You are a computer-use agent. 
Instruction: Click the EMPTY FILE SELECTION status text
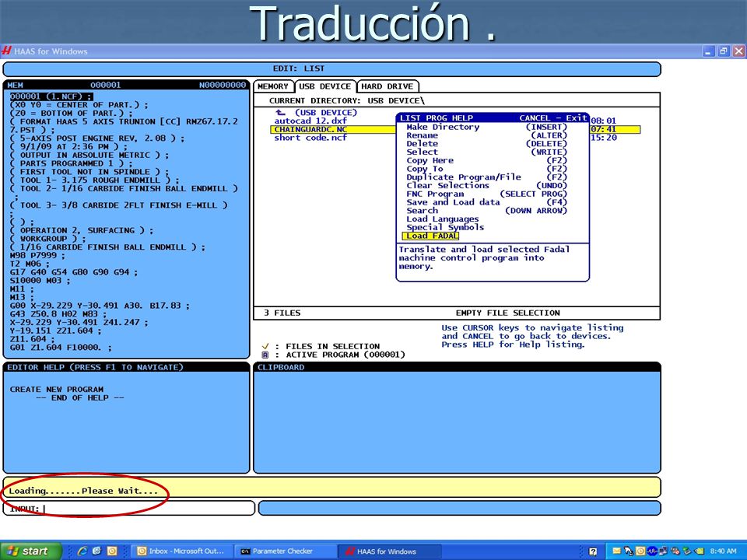(x=508, y=313)
